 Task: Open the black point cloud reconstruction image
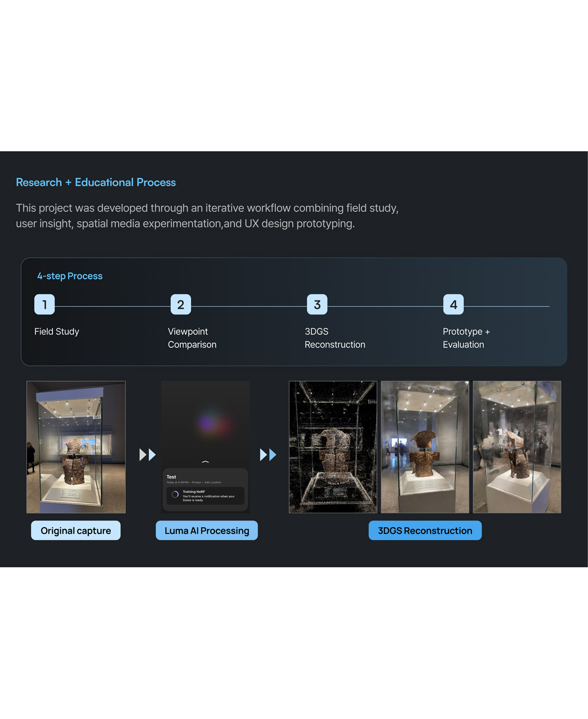333,447
